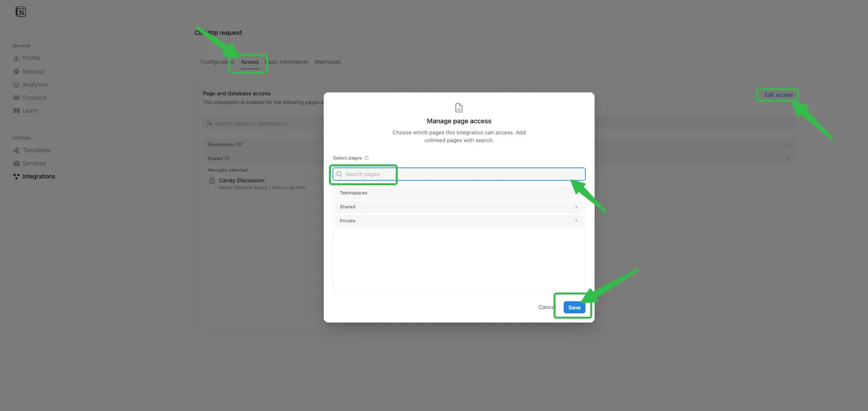Select the Candy Discussion page entry
The height and width of the screenshot is (411, 868).
pos(241,181)
